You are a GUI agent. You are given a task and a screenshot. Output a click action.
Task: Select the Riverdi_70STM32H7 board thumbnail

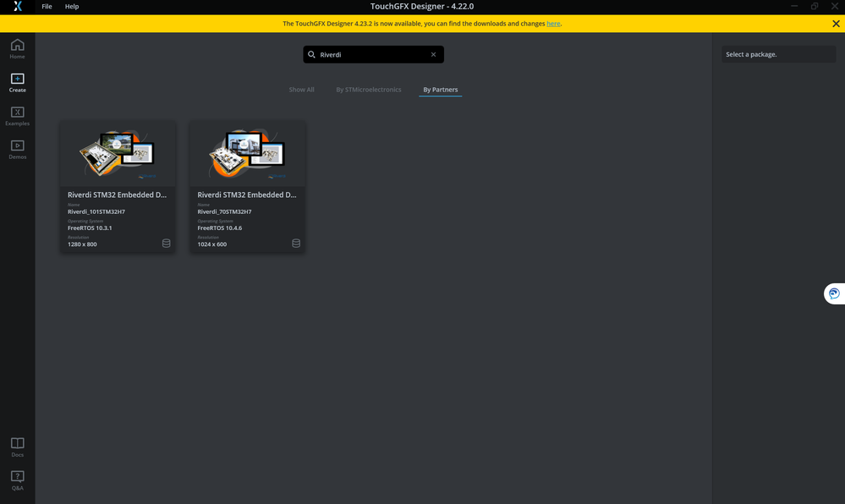point(247,154)
